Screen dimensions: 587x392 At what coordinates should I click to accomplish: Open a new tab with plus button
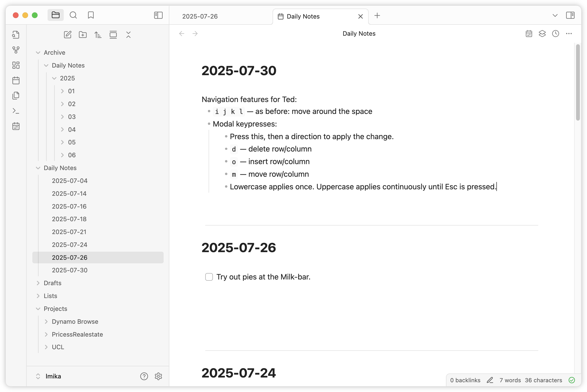coord(377,15)
